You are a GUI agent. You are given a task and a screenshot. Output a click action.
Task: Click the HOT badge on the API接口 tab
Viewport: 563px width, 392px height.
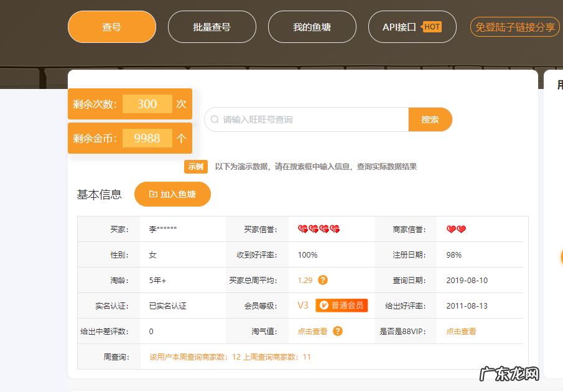click(x=431, y=27)
